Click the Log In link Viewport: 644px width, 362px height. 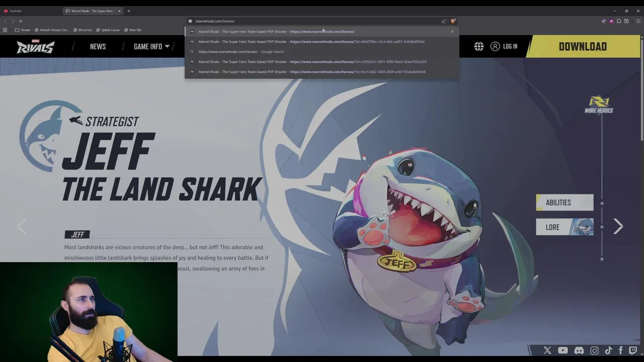point(504,46)
